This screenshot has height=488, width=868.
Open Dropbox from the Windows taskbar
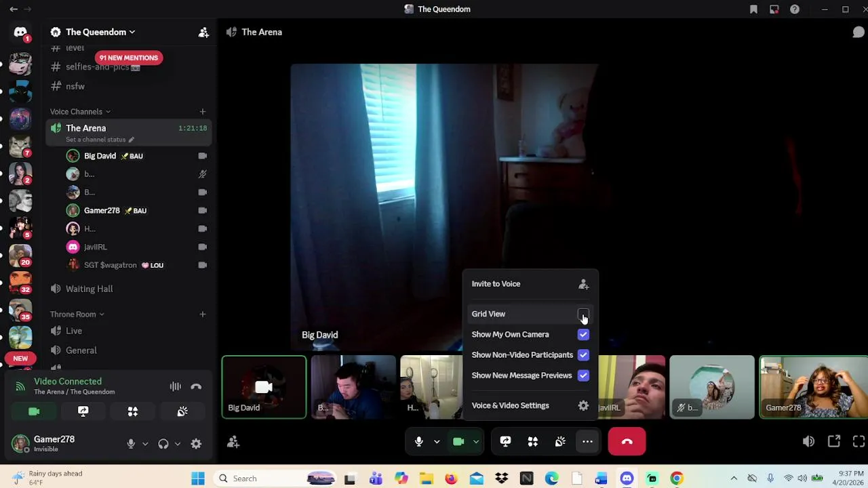tap(502, 479)
